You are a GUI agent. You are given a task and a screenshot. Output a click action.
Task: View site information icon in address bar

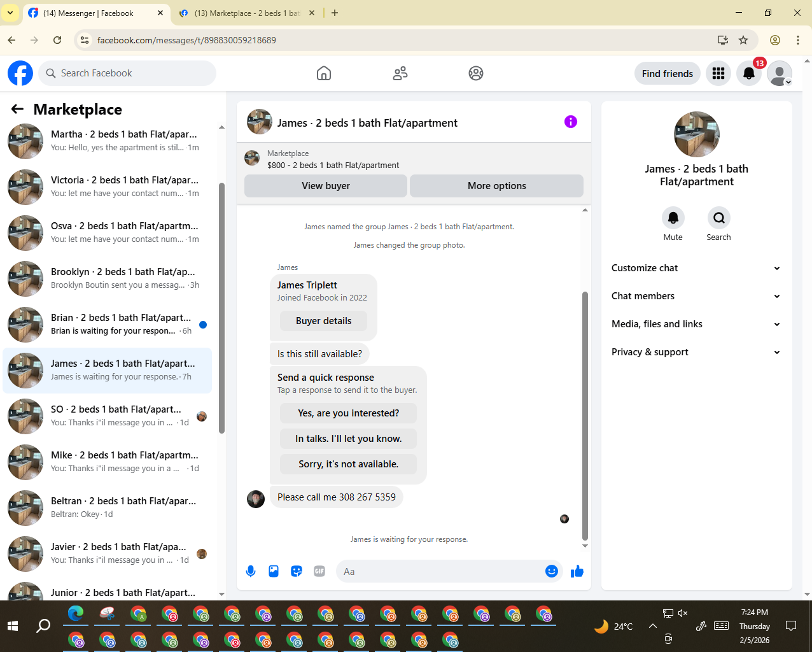[85, 40]
